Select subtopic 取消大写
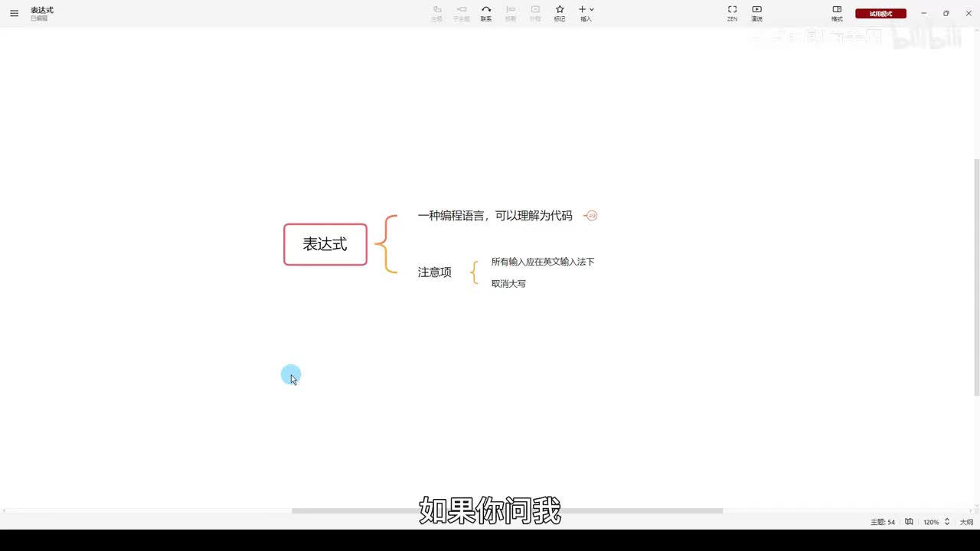This screenshot has width=980, height=551. [508, 284]
